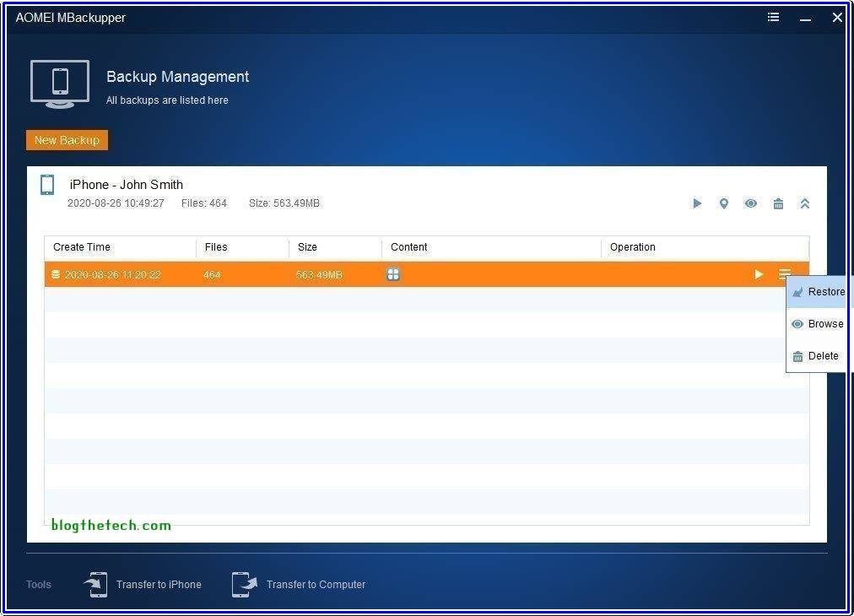Click the iPhone device icon beside John Smith
Screen dimensions: 854x616
(x=48, y=185)
